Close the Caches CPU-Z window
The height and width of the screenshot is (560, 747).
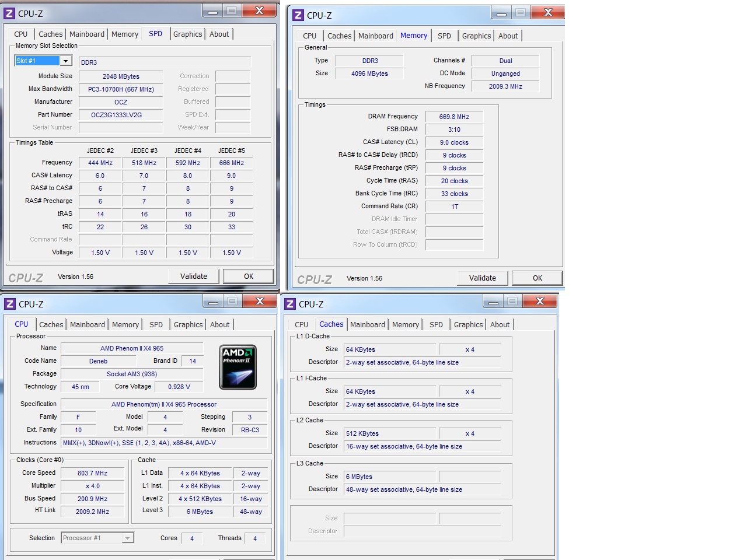(x=540, y=301)
